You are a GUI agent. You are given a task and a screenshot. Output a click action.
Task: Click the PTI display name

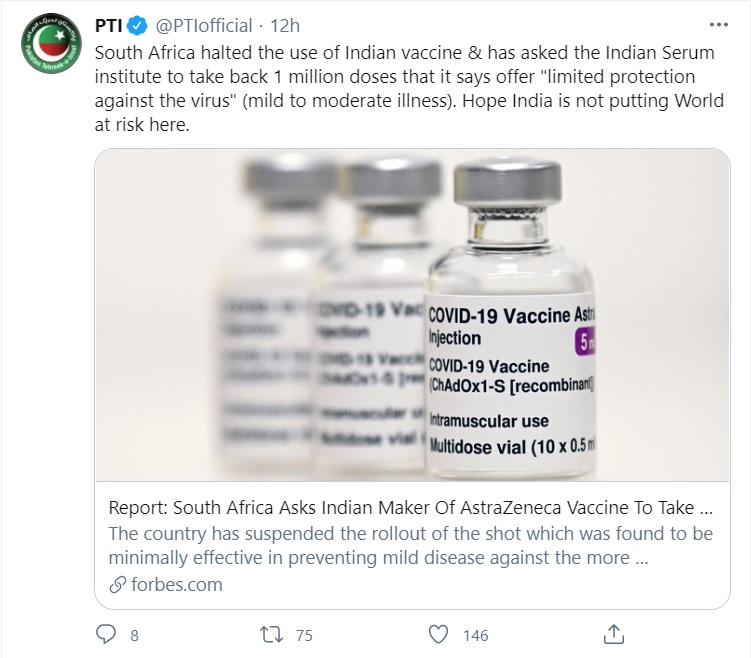(107, 23)
